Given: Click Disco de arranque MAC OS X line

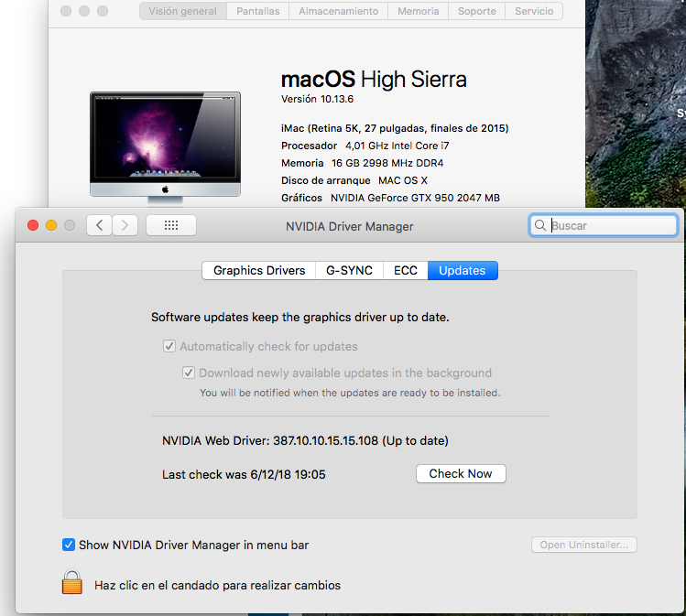Looking at the screenshot, I should coord(354,180).
